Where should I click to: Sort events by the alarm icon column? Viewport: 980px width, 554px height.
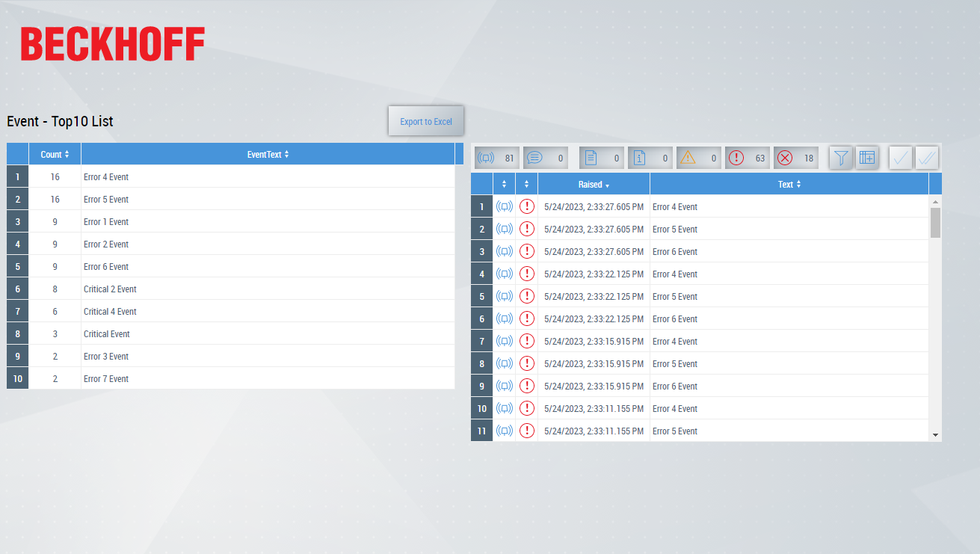(505, 184)
